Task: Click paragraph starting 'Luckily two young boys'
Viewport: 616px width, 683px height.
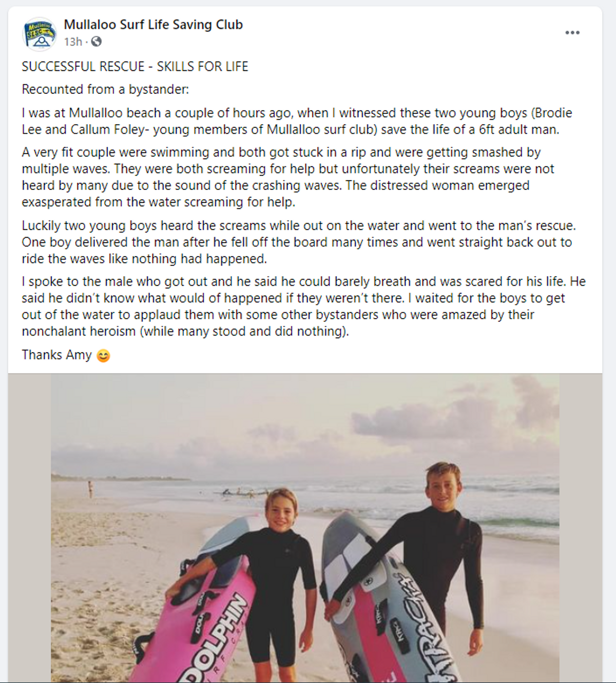Action: [x=298, y=242]
